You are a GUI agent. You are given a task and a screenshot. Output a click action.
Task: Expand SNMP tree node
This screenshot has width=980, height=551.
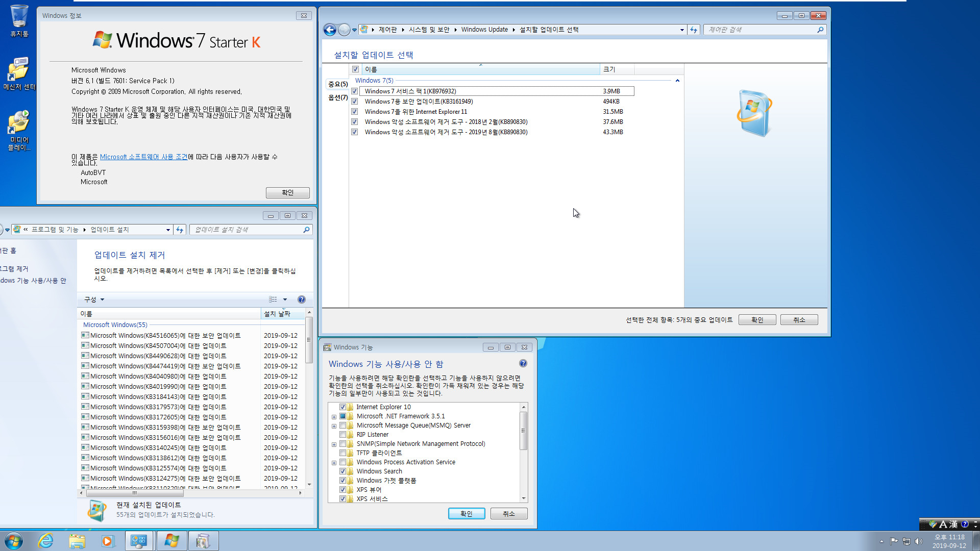click(334, 444)
